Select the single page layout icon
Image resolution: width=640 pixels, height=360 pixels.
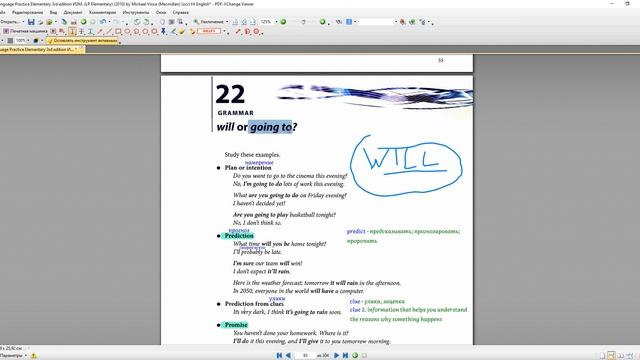pos(602,356)
